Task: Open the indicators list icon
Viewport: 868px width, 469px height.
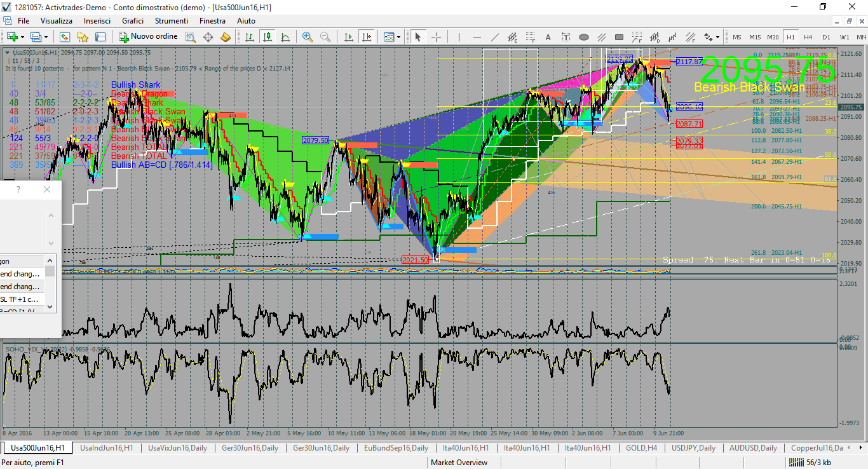Action: click(388, 37)
